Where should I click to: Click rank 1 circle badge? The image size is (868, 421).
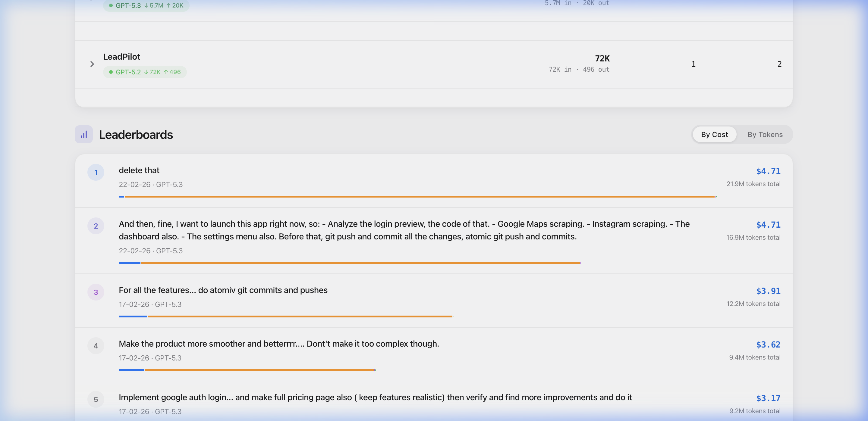[x=96, y=173]
